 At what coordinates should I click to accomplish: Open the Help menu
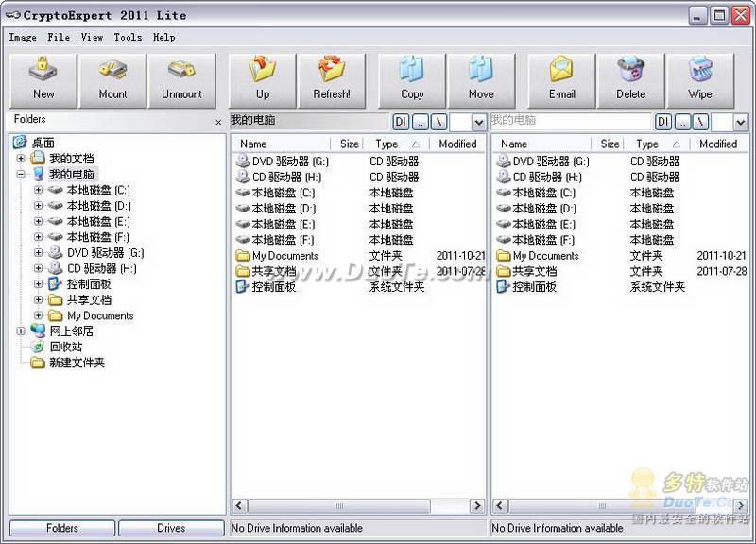click(x=163, y=37)
